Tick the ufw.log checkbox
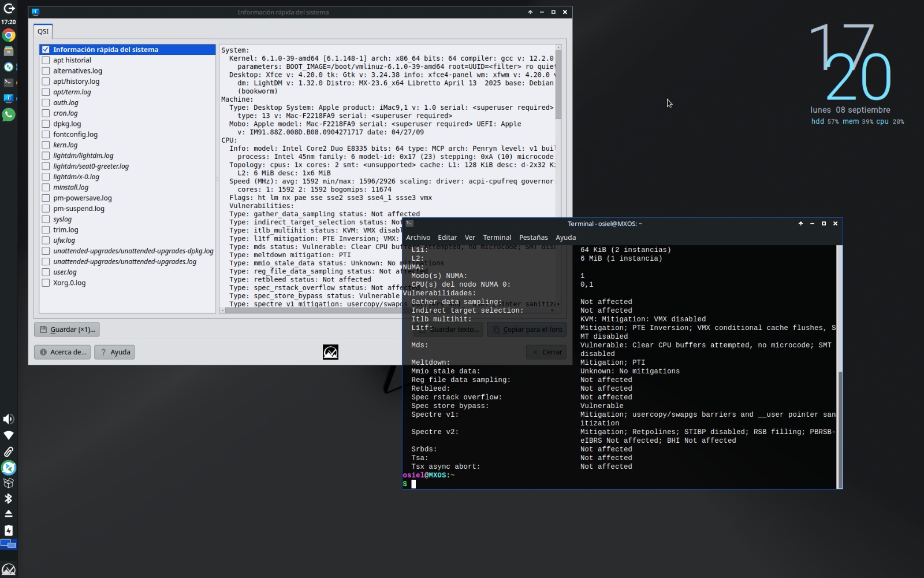The height and width of the screenshot is (578, 924). pos(46,240)
